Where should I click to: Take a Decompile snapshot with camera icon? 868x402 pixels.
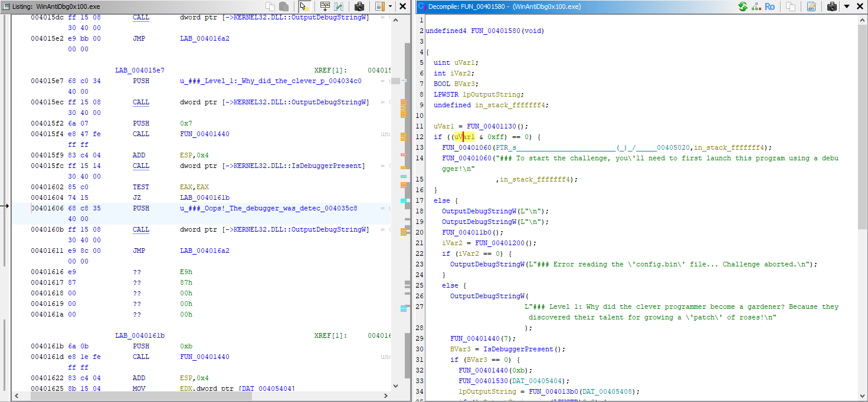832,6
